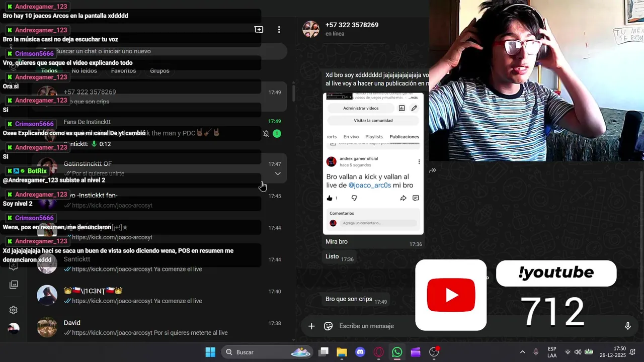644x362 pixels.
Task: Open the gallery-style icon in the WhatsApp sidebar
Action: click(14, 285)
